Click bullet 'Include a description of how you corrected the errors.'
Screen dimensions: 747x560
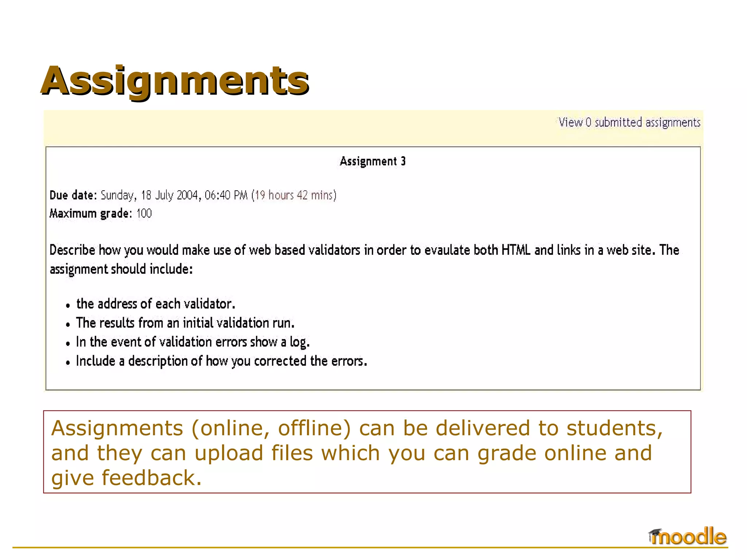[x=221, y=361]
